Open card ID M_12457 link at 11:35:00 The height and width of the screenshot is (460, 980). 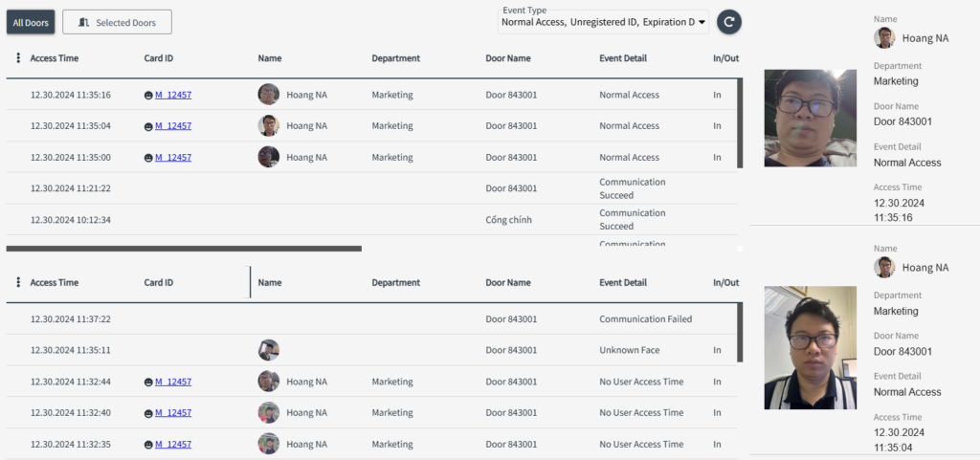point(173,158)
